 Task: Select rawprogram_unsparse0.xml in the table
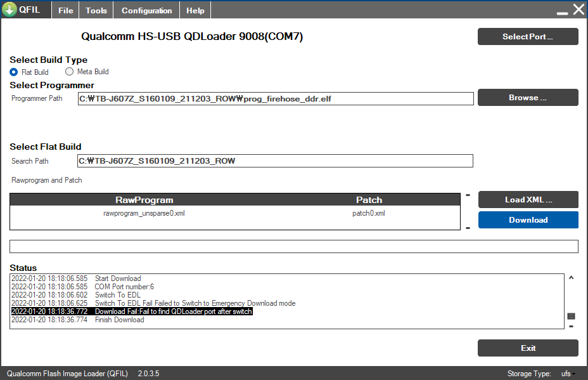[x=144, y=213]
